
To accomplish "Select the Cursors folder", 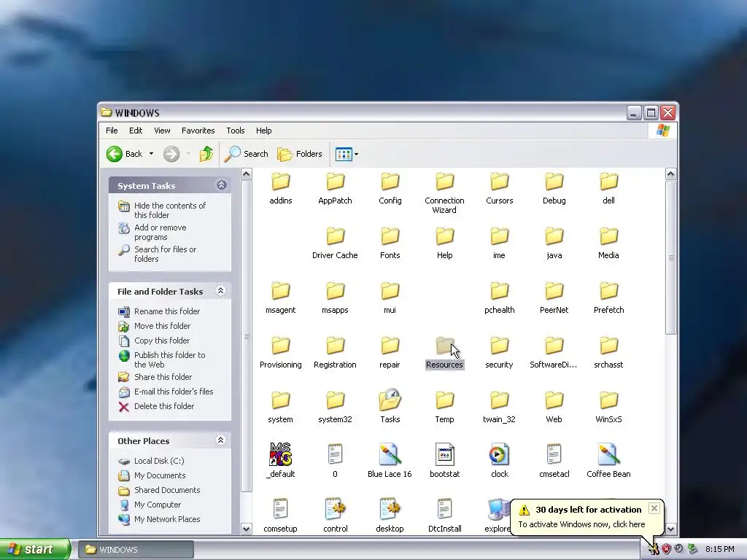I will 499,188.
